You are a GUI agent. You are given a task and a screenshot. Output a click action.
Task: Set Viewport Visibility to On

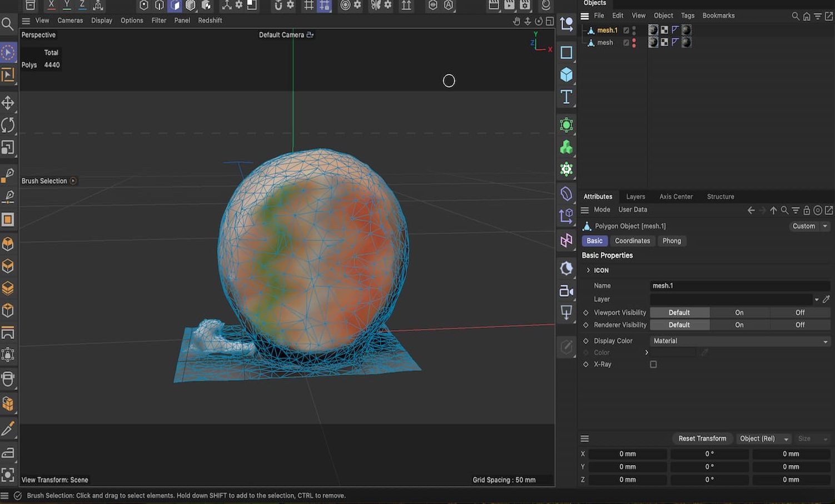point(739,312)
